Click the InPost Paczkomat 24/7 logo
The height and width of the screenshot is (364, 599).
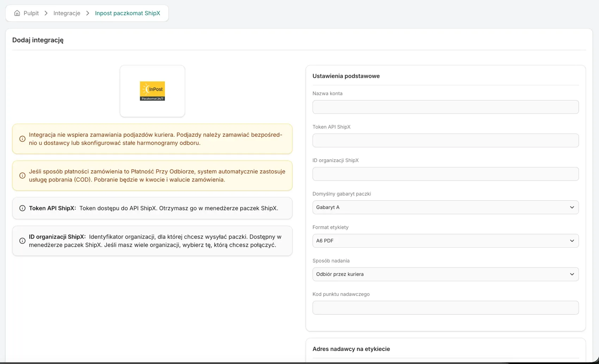coord(152,91)
